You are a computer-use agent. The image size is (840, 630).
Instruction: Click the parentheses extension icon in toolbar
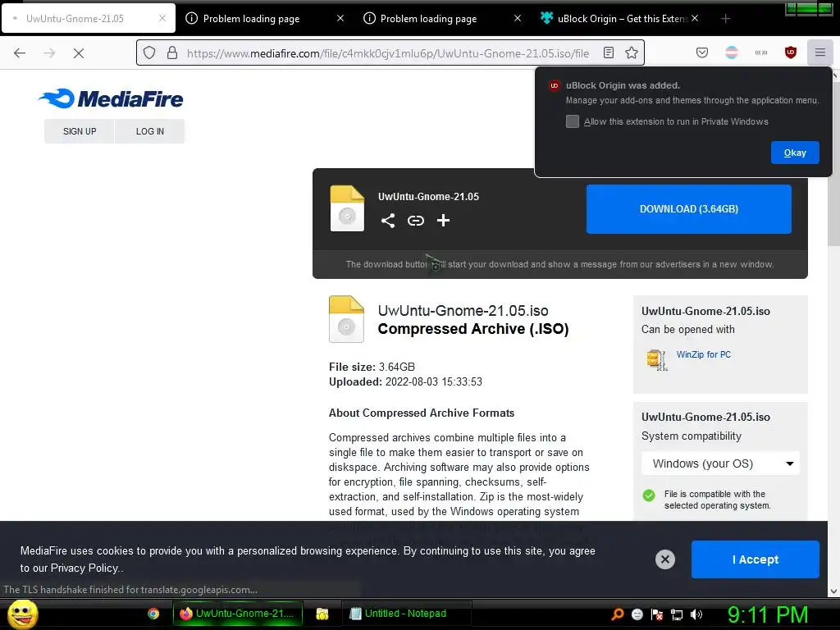[x=760, y=52]
